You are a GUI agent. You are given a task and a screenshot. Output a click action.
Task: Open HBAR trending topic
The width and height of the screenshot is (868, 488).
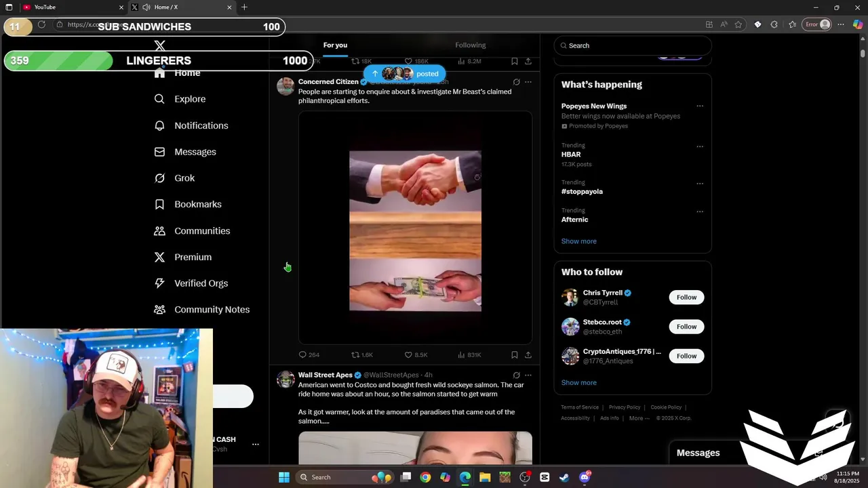[571, 155]
